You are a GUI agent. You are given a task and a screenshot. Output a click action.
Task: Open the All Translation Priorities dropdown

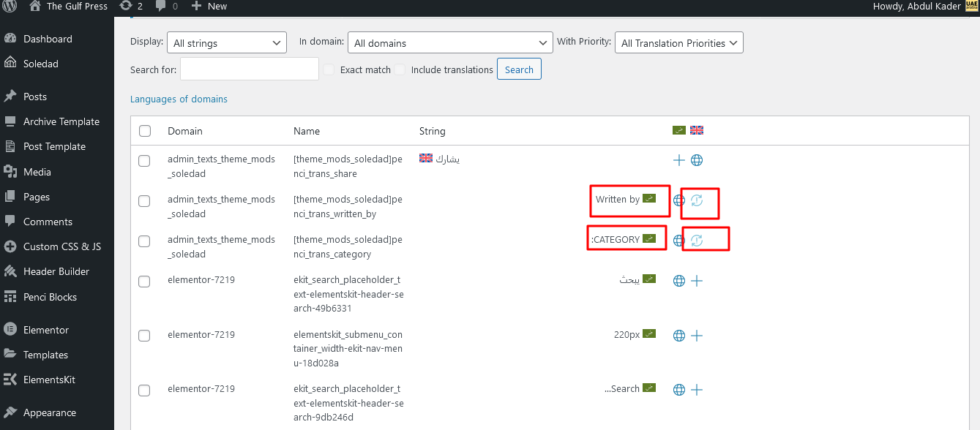(679, 43)
